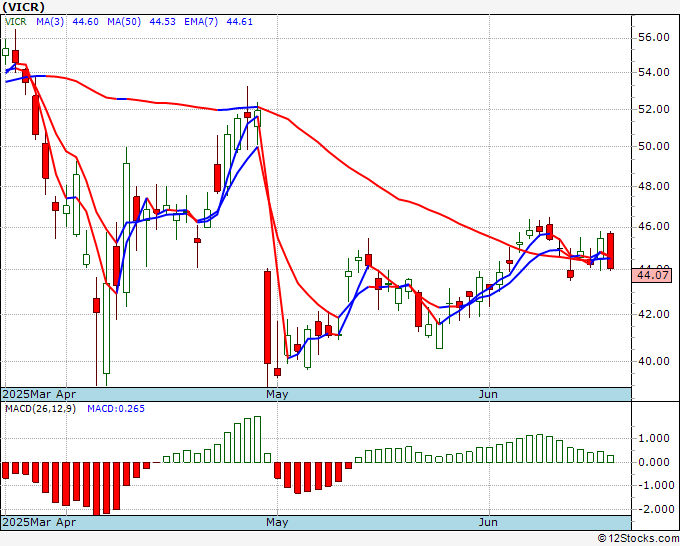Click the EMA(7) value 44.61
Viewport: 680px width, 546px height.
pyautogui.click(x=239, y=22)
